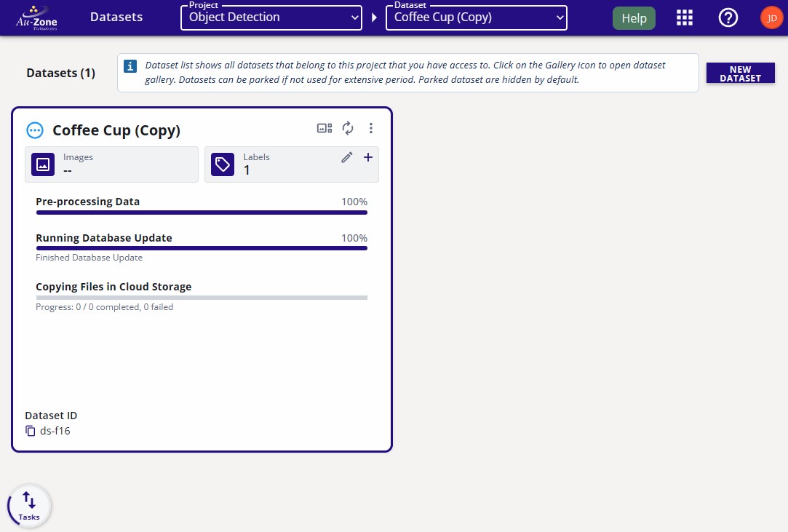Click the play arrow between Project and Dataset

click(374, 17)
